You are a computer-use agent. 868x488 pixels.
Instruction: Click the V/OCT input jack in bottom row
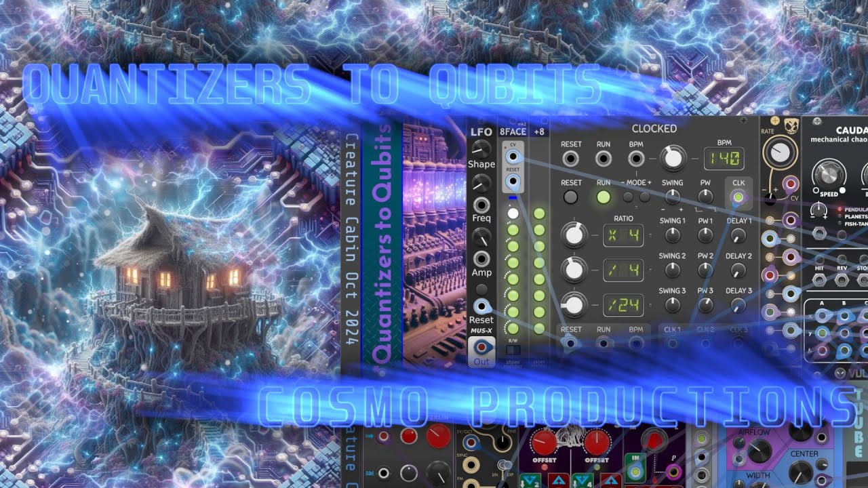(471, 442)
